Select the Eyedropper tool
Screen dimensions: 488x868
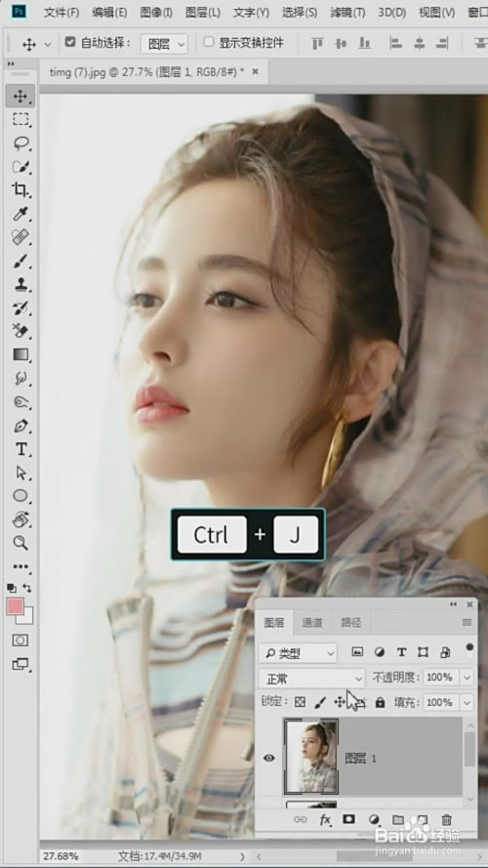tap(20, 214)
